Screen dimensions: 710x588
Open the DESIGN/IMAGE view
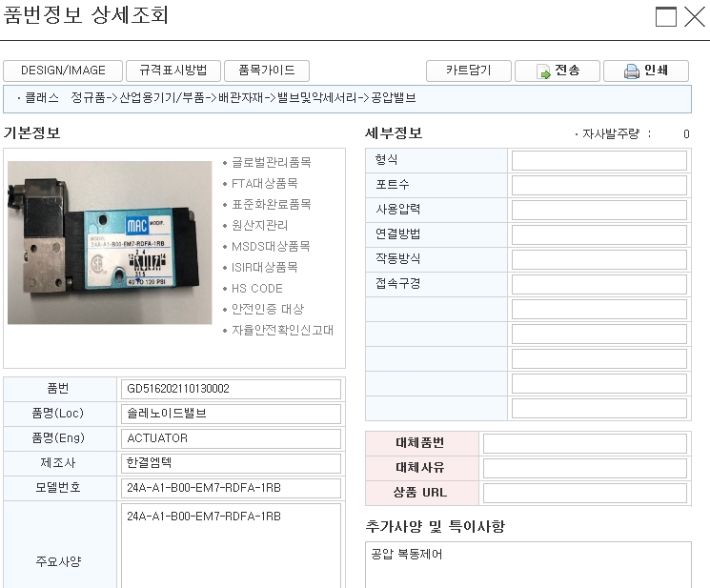pos(62,71)
